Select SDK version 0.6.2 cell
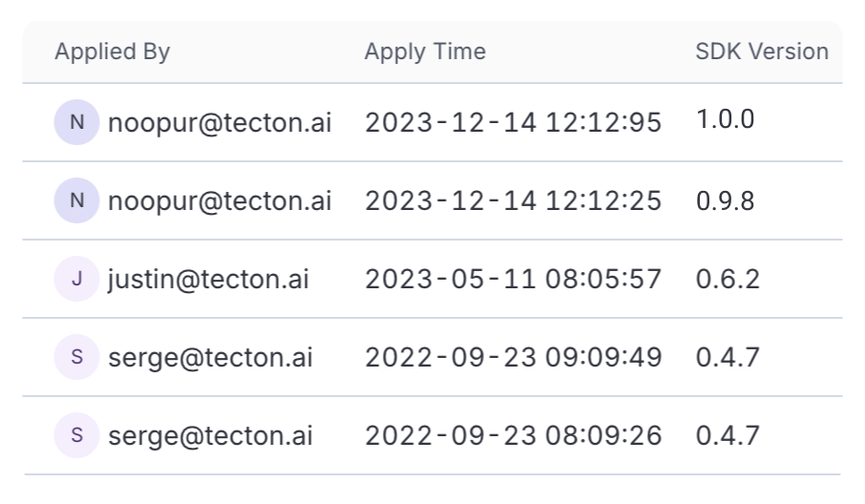 point(728,279)
